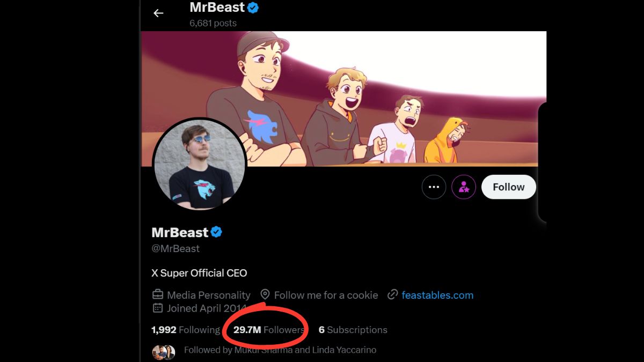Open MrBeast's profile picture
The height and width of the screenshot is (362, 644).
point(200,164)
